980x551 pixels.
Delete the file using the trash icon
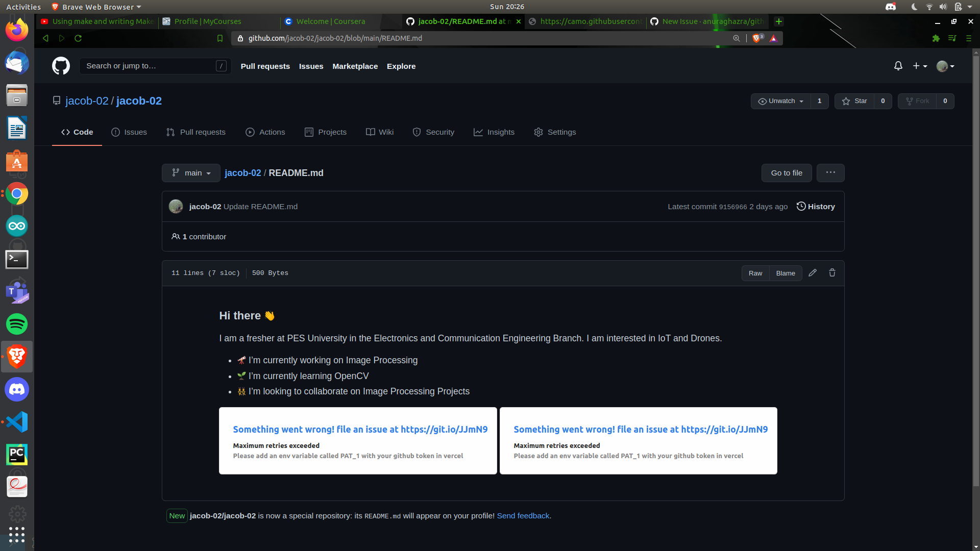pyautogui.click(x=832, y=273)
